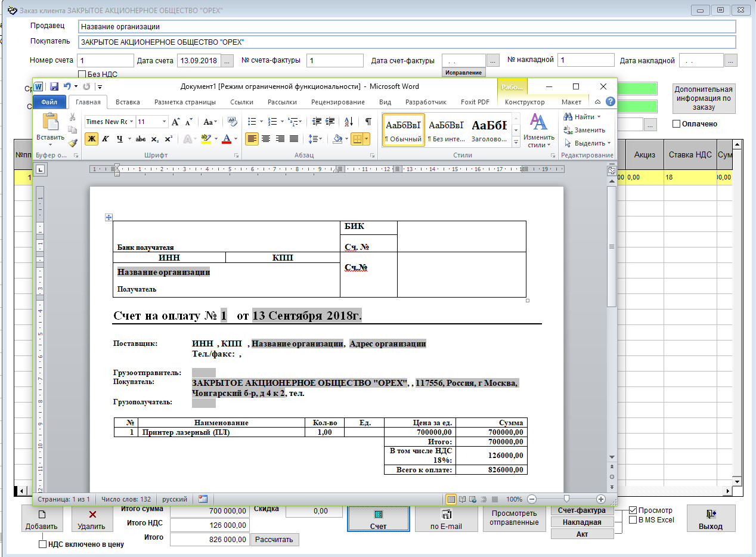The image size is (756, 557).
Task: Click the Save icon in Word's quick access toolbar
Action: [54, 86]
